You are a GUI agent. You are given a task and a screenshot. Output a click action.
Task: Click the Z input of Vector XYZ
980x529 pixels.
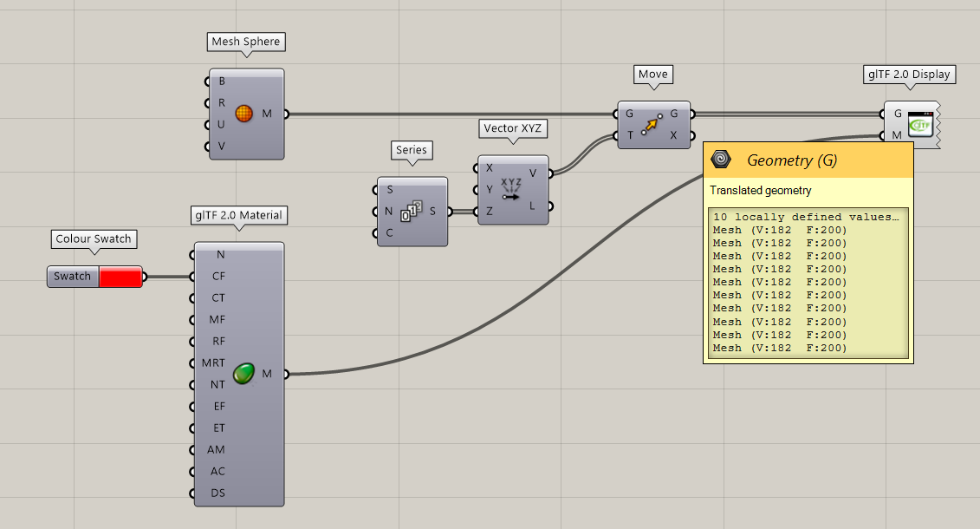490,212
